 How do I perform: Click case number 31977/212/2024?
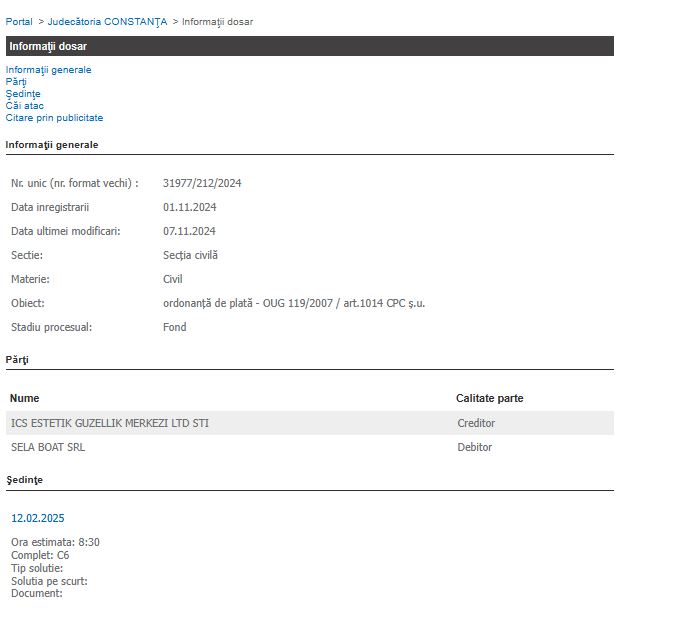202,183
